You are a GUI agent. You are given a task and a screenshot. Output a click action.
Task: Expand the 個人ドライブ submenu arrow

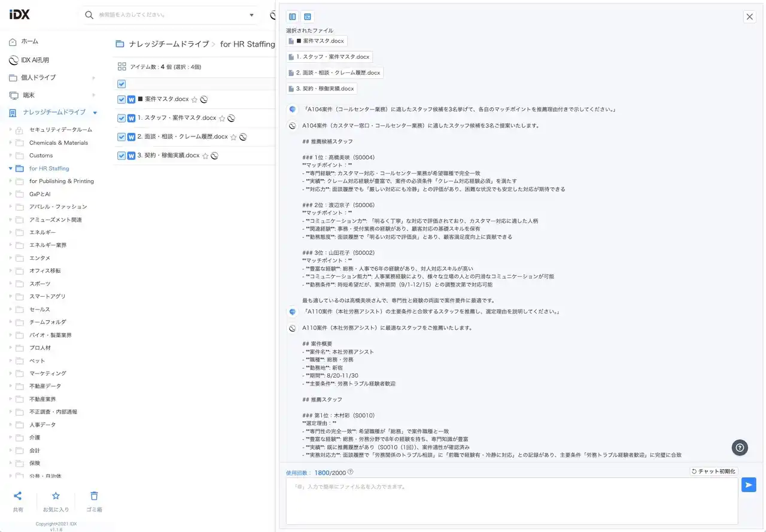coord(93,78)
